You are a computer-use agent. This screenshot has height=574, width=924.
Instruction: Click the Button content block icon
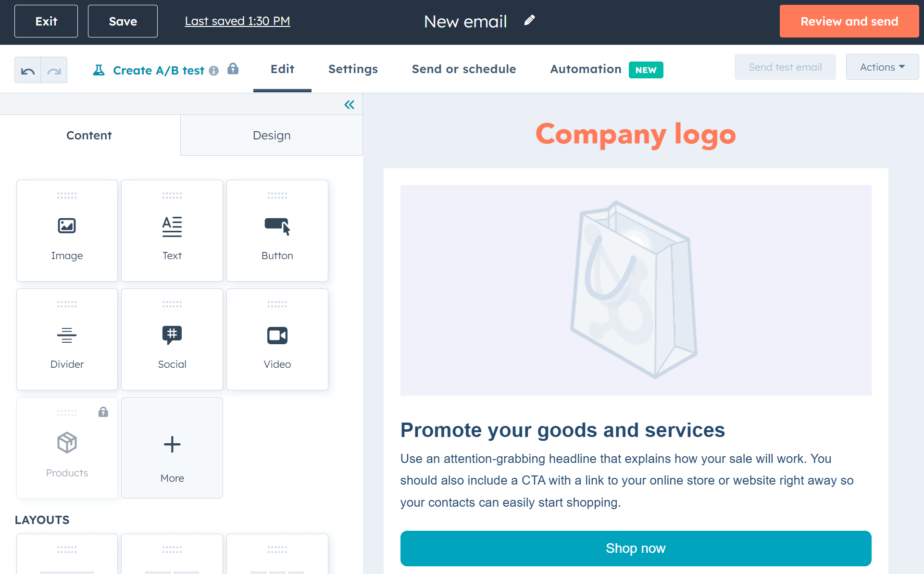(x=277, y=225)
